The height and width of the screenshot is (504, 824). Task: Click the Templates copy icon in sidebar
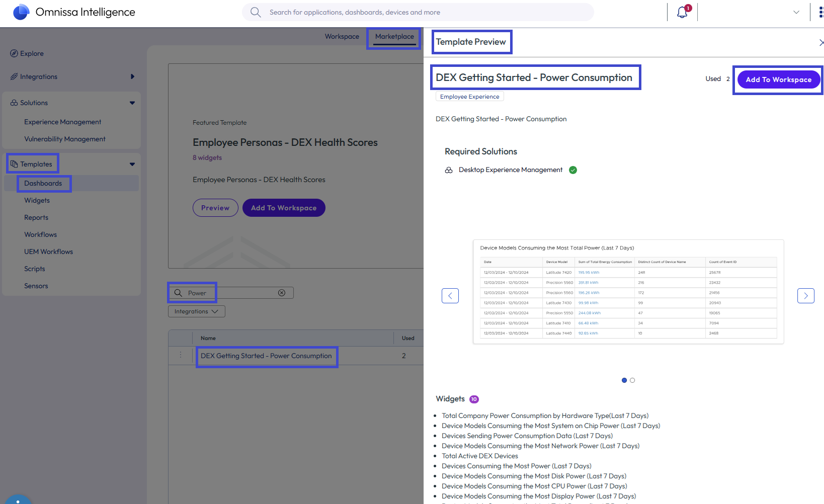14,164
